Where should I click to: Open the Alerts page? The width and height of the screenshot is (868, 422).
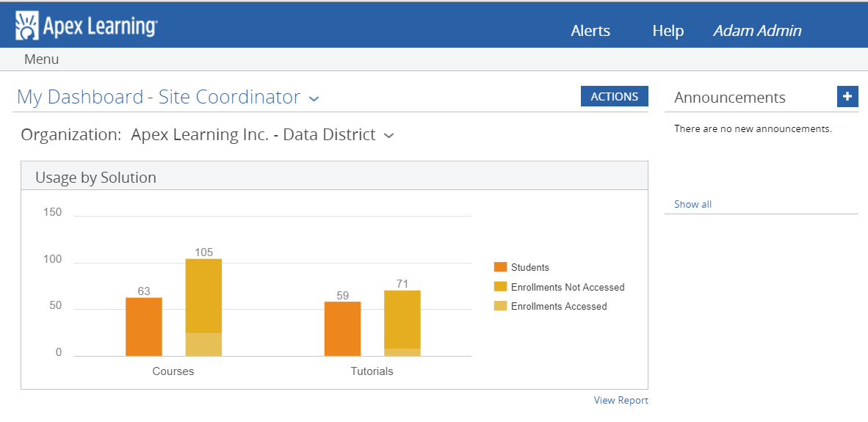click(590, 31)
